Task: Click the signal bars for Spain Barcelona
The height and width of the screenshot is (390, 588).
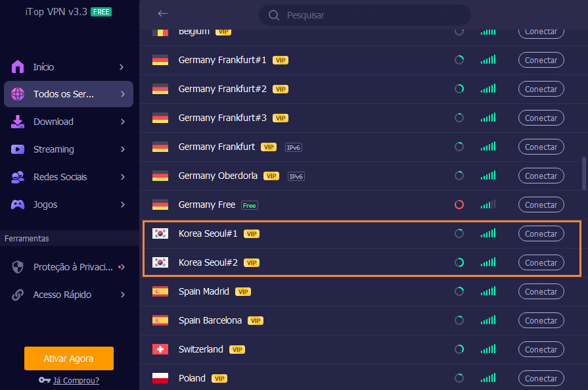Action: click(x=488, y=320)
